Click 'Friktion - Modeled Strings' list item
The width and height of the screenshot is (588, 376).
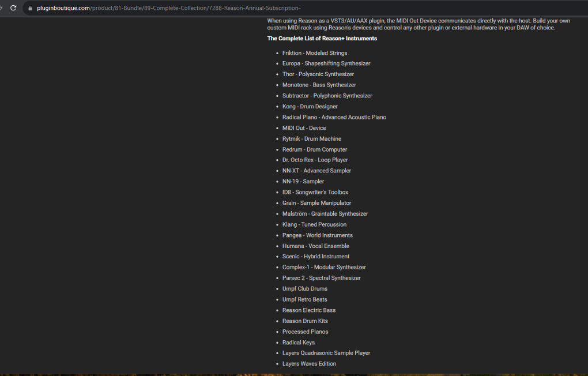[315, 53]
